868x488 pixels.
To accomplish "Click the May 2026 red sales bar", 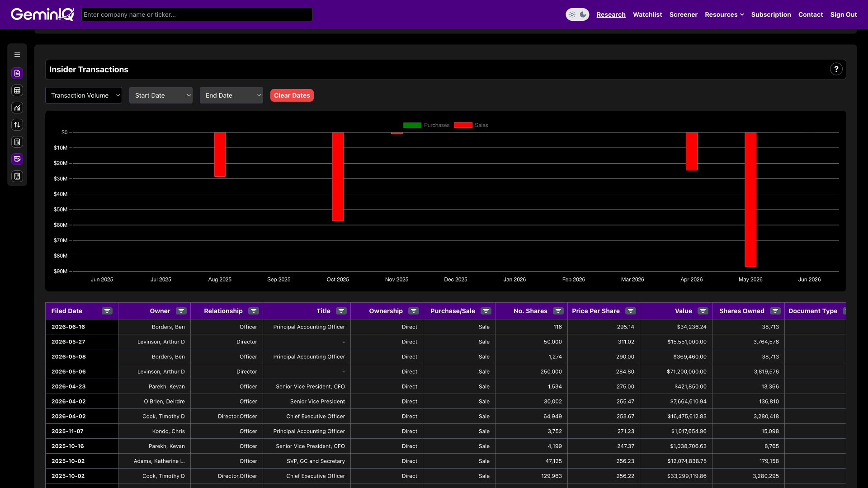I will click(750, 200).
